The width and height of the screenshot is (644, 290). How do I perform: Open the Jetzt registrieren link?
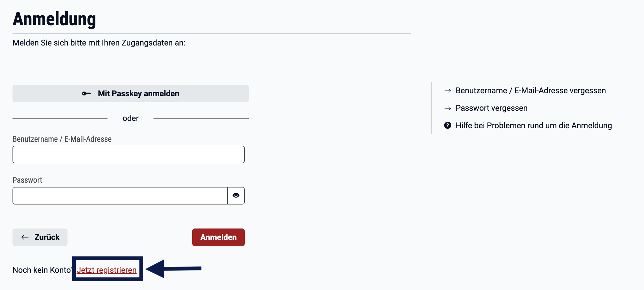(x=106, y=270)
